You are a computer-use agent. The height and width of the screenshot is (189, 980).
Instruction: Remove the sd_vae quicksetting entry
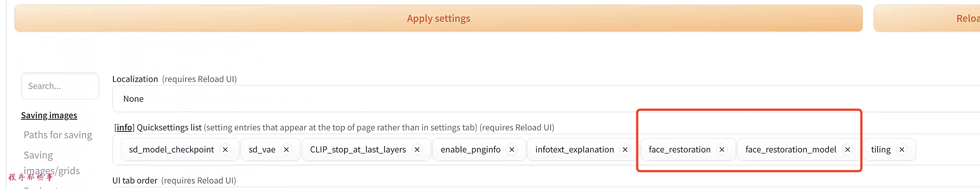[x=287, y=150]
